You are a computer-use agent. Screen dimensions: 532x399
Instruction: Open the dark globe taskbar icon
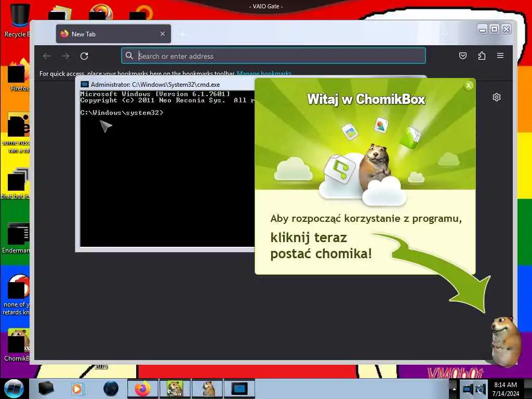(111, 389)
